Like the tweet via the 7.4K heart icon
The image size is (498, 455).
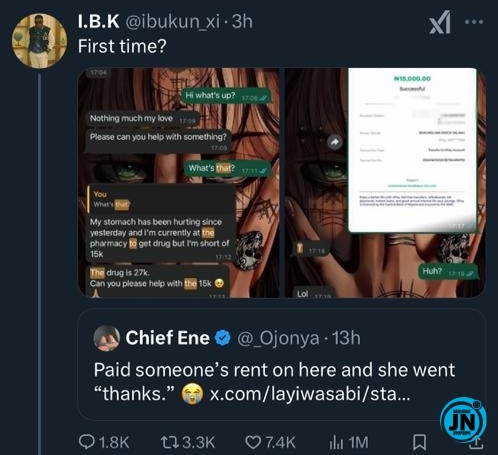tap(253, 442)
